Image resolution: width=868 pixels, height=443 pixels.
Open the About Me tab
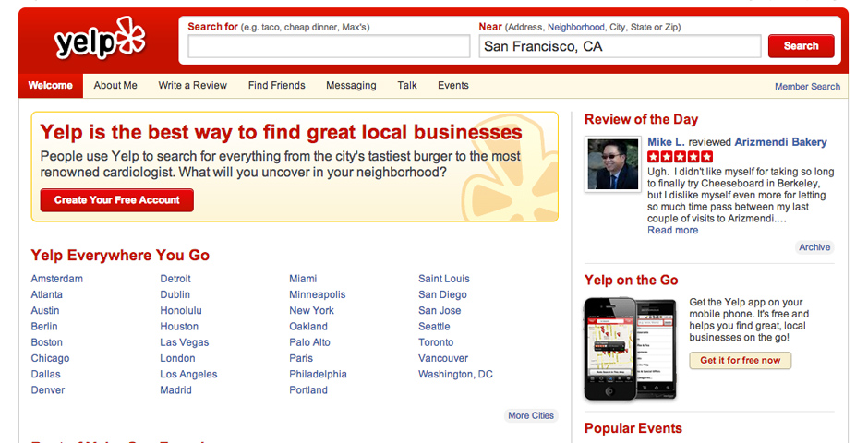tap(115, 85)
